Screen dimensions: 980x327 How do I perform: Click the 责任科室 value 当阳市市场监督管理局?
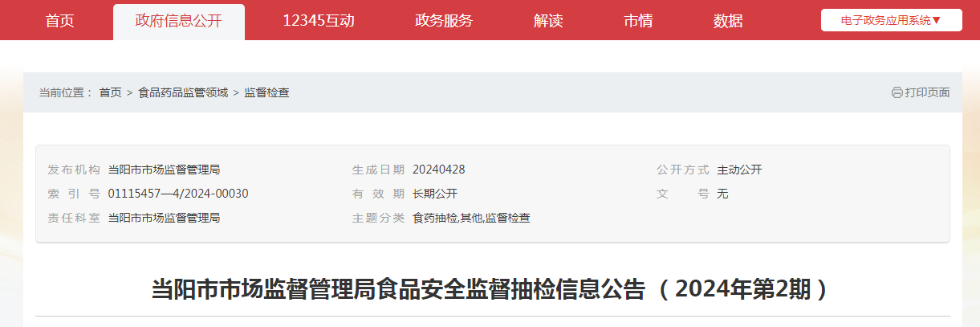pyautogui.click(x=164, y=218)
